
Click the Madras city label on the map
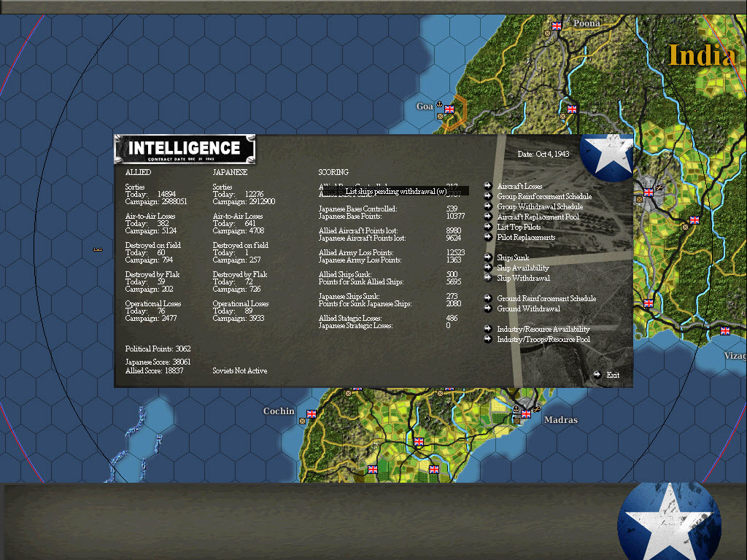(x=561, y=420)
